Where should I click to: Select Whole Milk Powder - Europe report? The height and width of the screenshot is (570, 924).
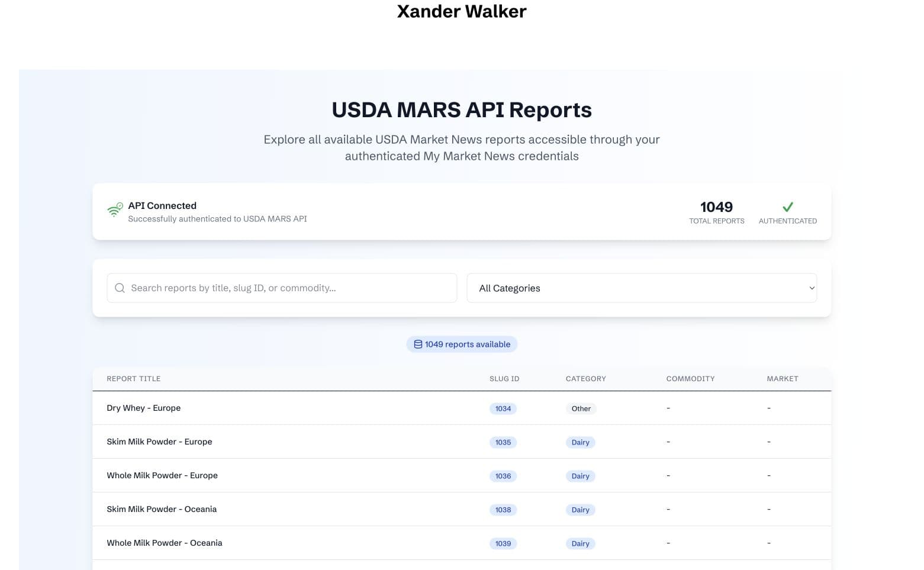(x=162, y=476)
